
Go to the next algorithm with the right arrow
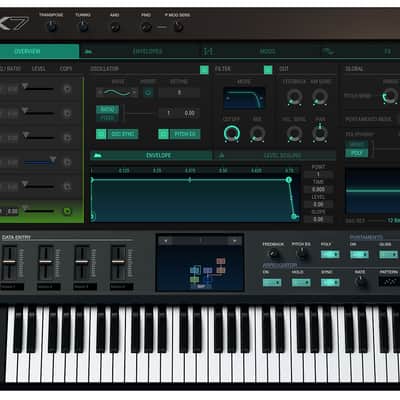point(235,241)
